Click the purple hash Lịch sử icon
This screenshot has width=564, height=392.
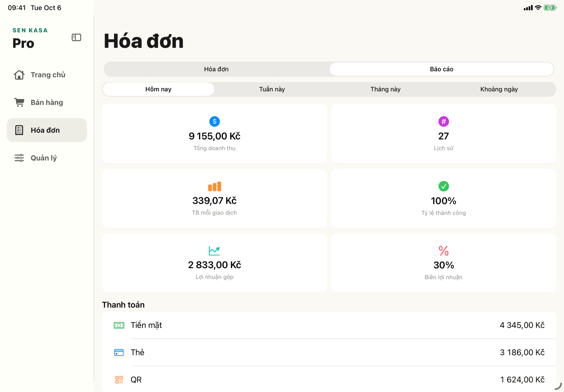tap(444, 121)
